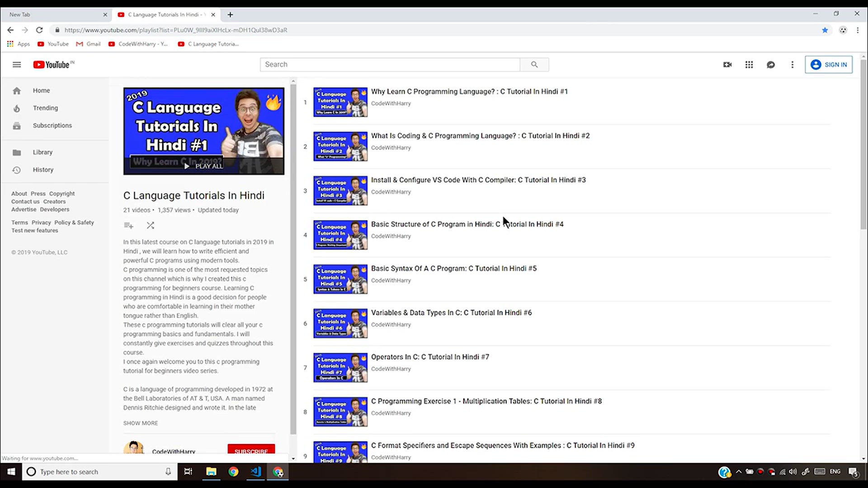Click description panel scroll down arrow
868x488 pixels.
tap(293, 459)
